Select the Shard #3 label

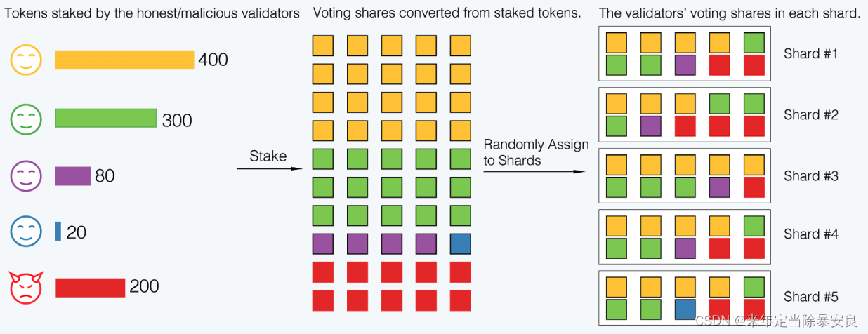coord(811,175)
